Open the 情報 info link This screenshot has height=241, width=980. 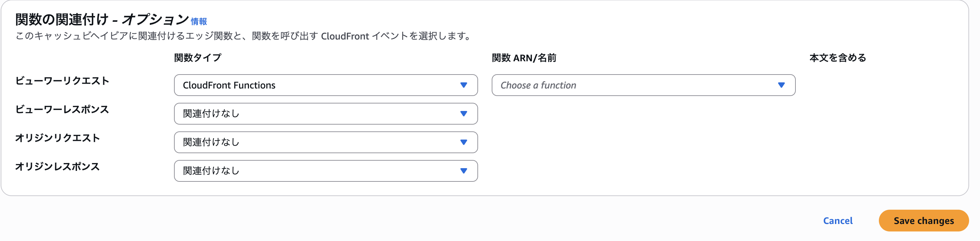click(199, 22)
